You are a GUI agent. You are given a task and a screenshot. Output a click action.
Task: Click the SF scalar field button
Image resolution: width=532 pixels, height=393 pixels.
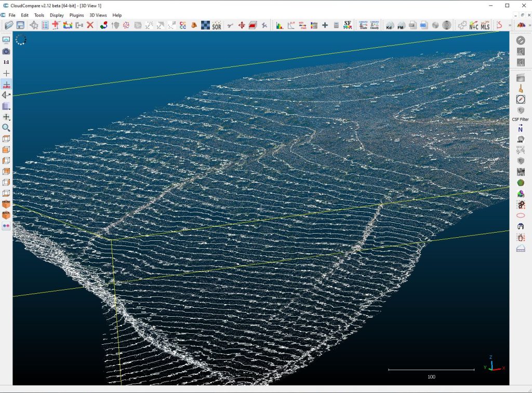click(x=348, y=25)
